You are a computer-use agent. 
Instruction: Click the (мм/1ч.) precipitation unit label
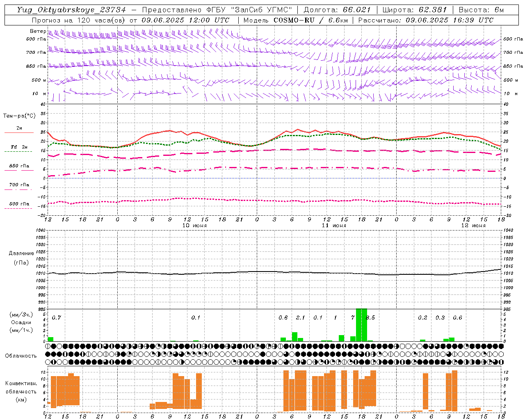pyautogui.click(x=21, y=330)
